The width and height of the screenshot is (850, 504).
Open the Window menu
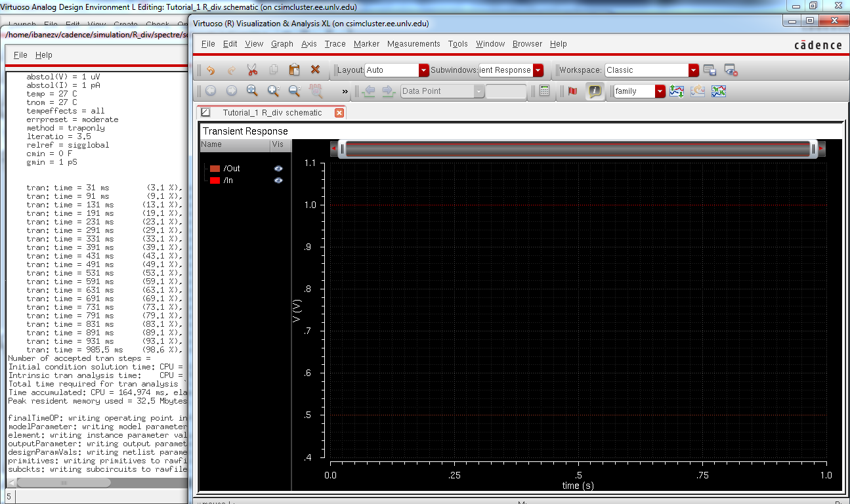point(490,44)
